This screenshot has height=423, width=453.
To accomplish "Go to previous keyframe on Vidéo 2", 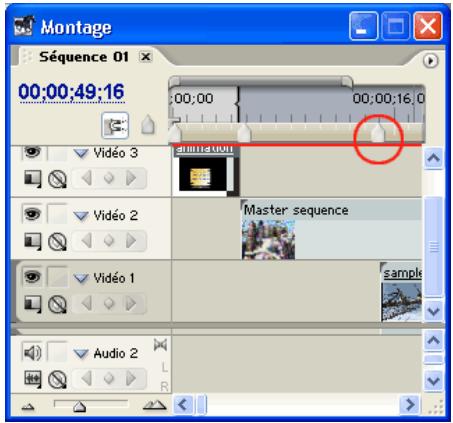I will tap(87, 241).
